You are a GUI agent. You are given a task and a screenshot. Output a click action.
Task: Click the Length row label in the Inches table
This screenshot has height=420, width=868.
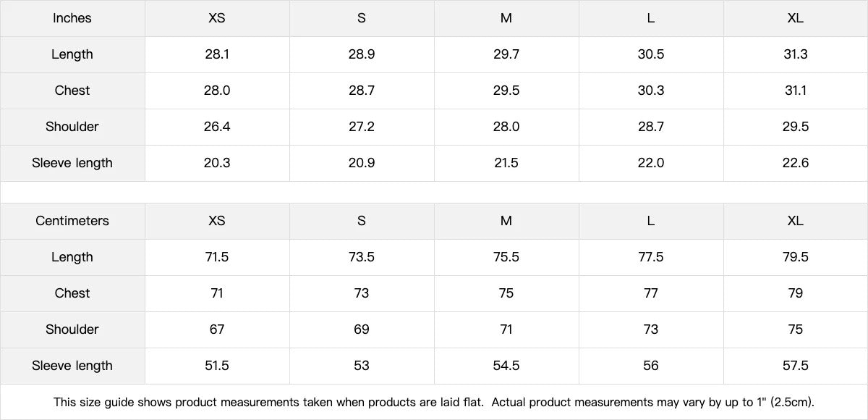coord(72,54)
